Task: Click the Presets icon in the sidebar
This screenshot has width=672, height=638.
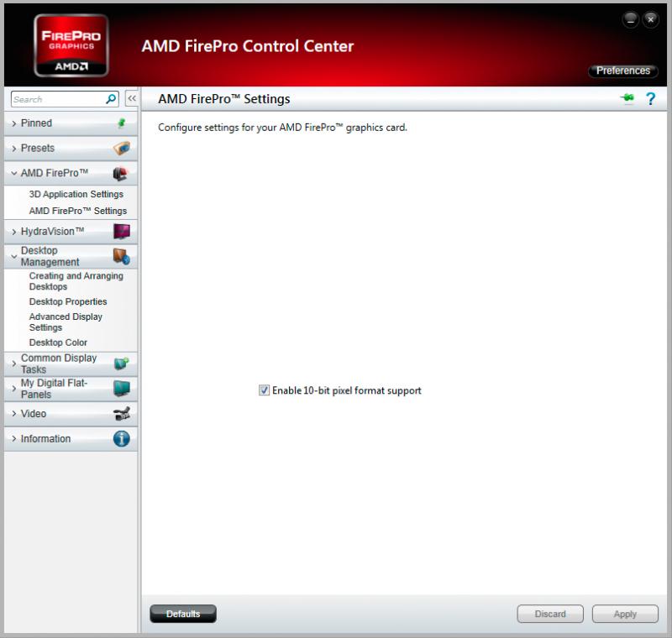Action: click(x=122, y=148)
